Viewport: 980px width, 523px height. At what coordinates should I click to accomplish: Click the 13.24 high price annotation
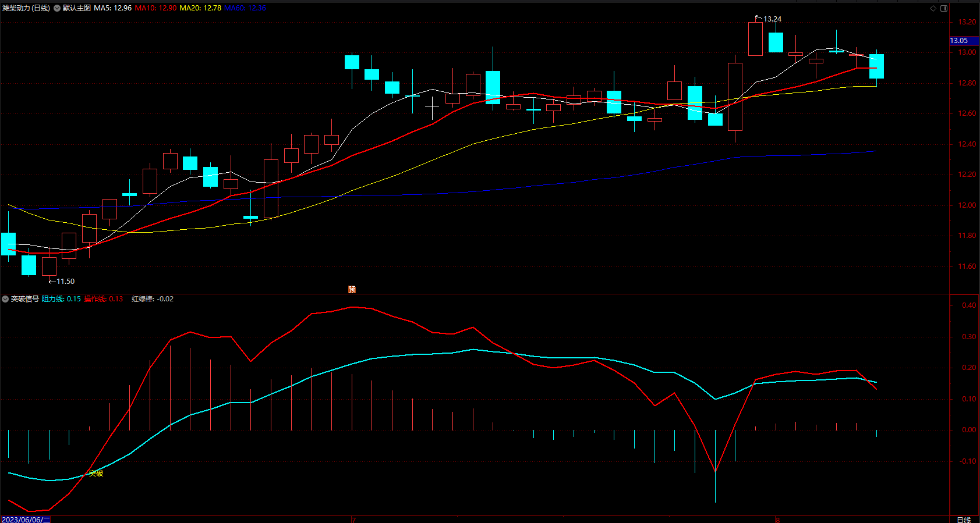(772, 19)
